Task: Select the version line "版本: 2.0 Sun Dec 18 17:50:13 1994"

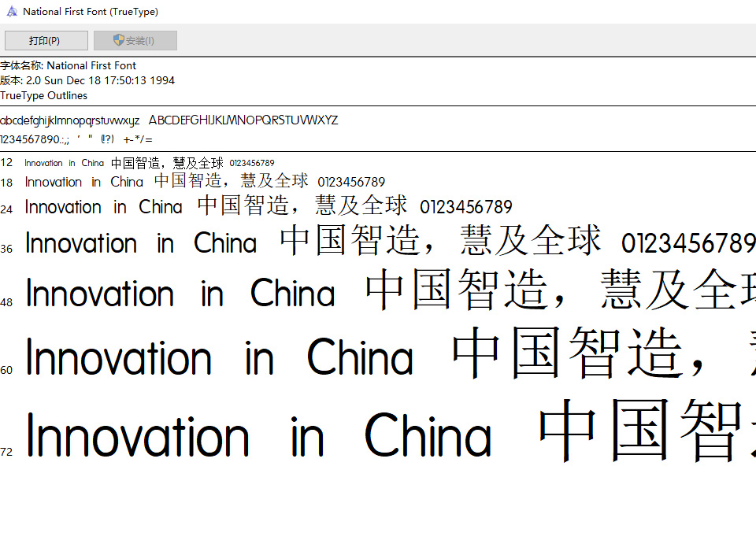Action: pyautogui.click(x=87, y=80)
